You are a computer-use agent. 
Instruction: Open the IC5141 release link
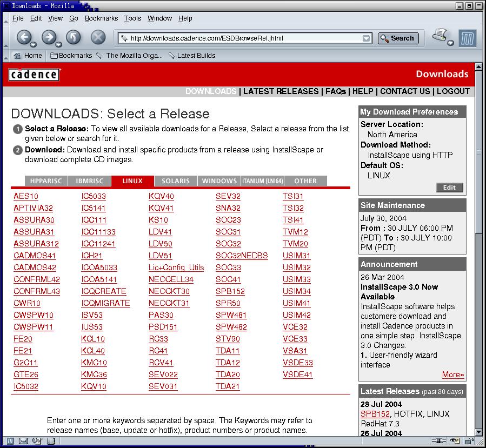(94, 208)
